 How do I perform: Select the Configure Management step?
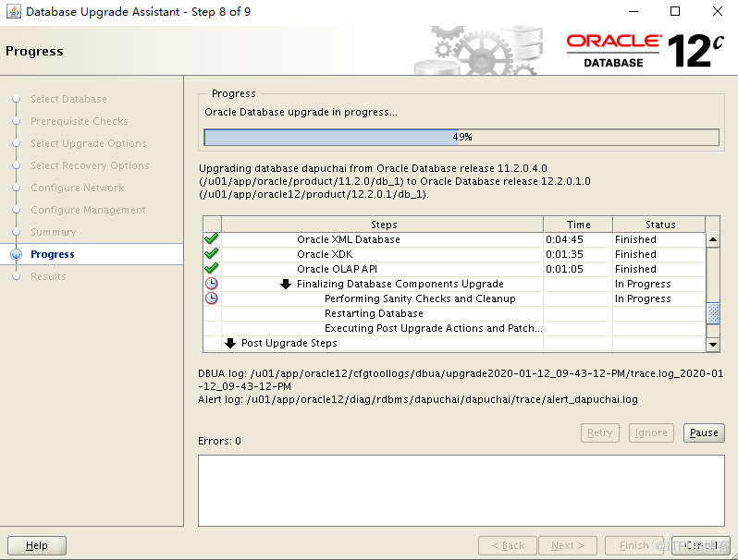88,209
